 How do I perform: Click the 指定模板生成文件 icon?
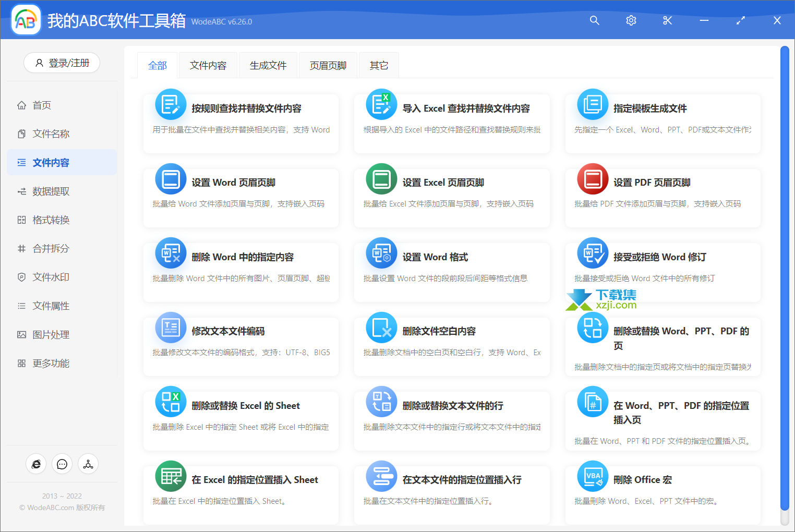593,104
